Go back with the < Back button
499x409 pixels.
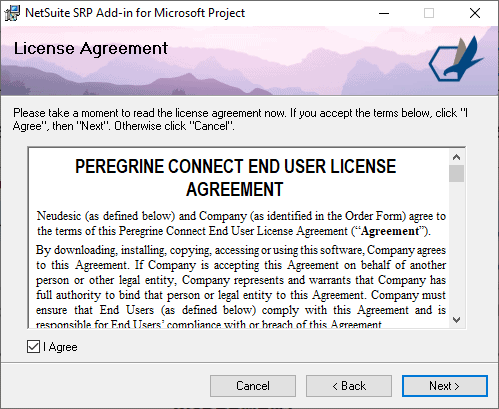(349, 386)
